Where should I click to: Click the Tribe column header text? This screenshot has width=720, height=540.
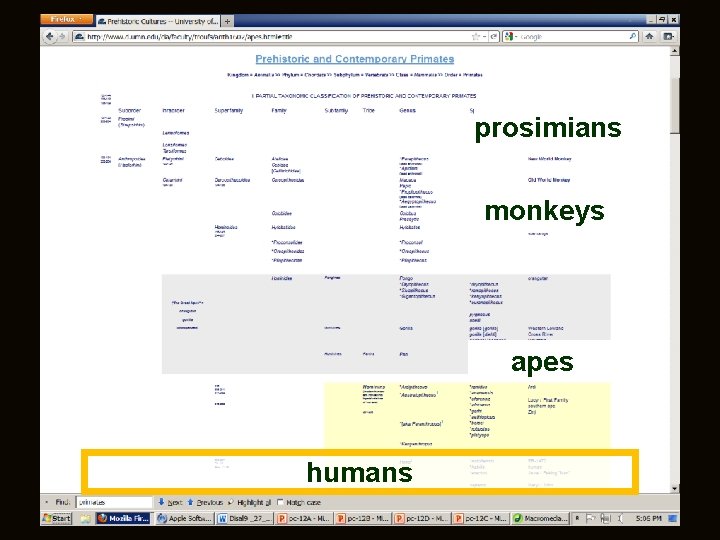click(x=369, y=110)
